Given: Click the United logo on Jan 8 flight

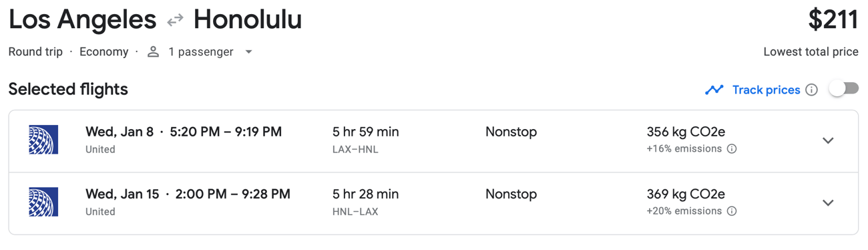Looking at the screenshot, I should click(43, 140).
